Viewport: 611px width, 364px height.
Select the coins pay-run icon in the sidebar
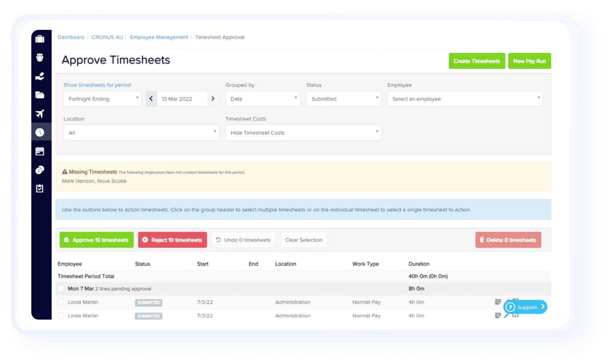click(x=40, y=170)
